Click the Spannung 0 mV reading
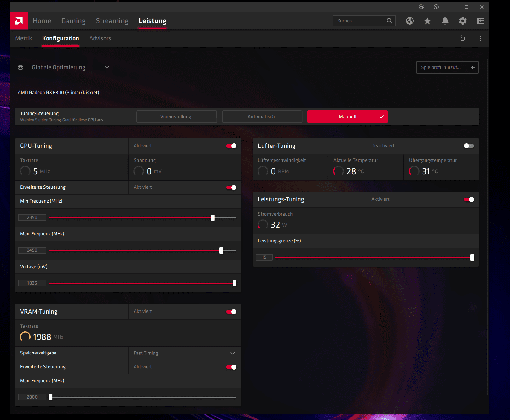Image resolution: width=510 pixels, height=420 pixels. (x=148, y=171)
